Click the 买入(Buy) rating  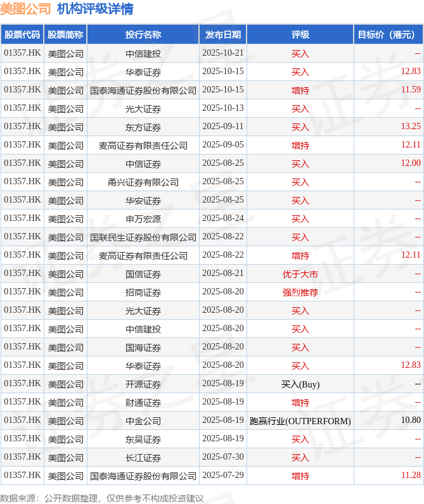click(300, 384)
